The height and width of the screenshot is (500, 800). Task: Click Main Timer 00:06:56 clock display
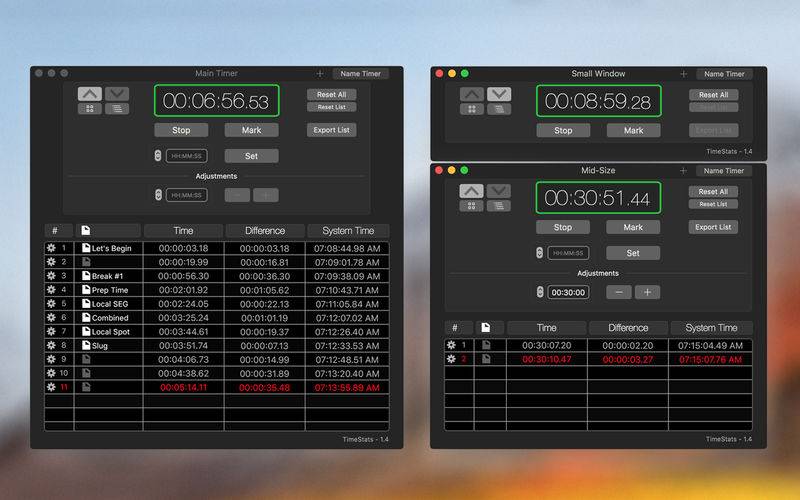(216, 101)
